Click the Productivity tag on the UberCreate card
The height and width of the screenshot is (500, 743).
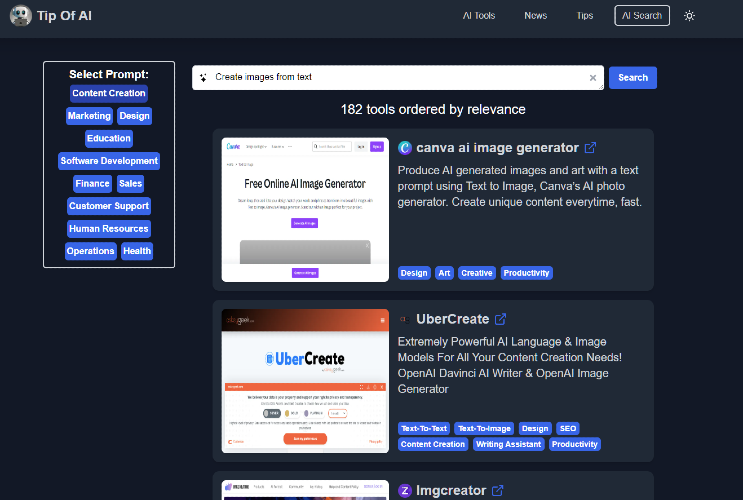point(575,444)
